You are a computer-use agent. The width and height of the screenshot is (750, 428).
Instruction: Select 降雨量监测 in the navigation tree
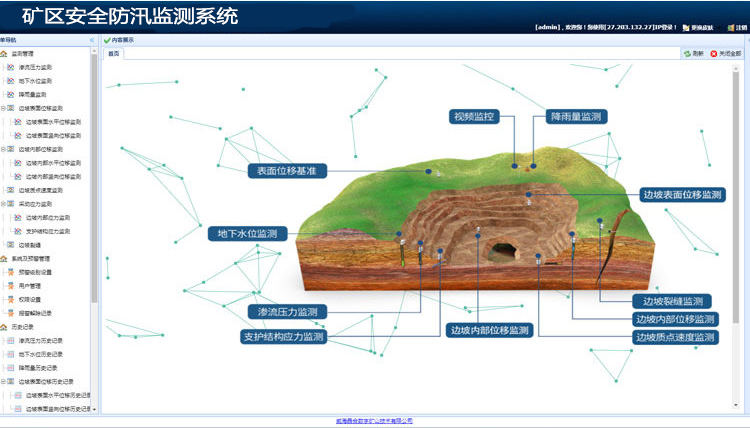pos(33,94)
